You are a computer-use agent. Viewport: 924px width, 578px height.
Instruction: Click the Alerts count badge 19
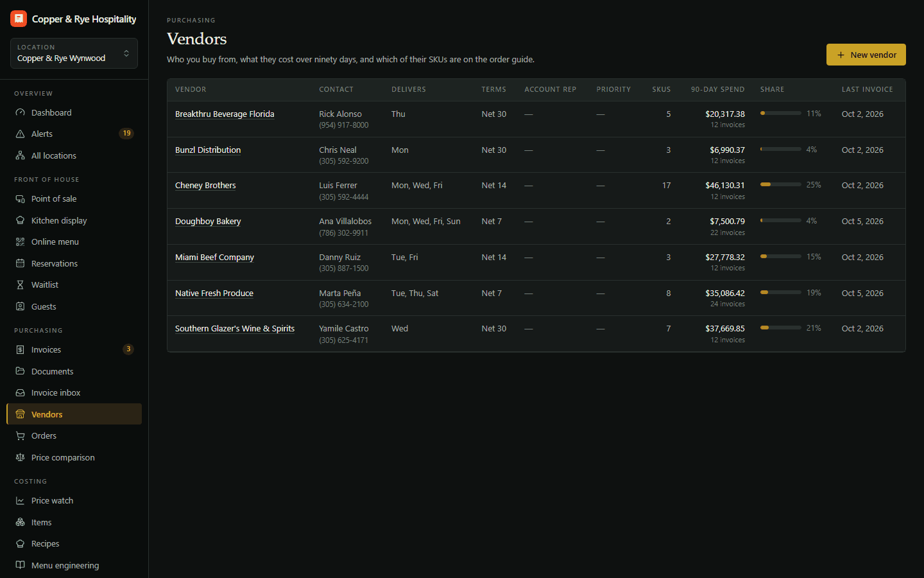126,134
